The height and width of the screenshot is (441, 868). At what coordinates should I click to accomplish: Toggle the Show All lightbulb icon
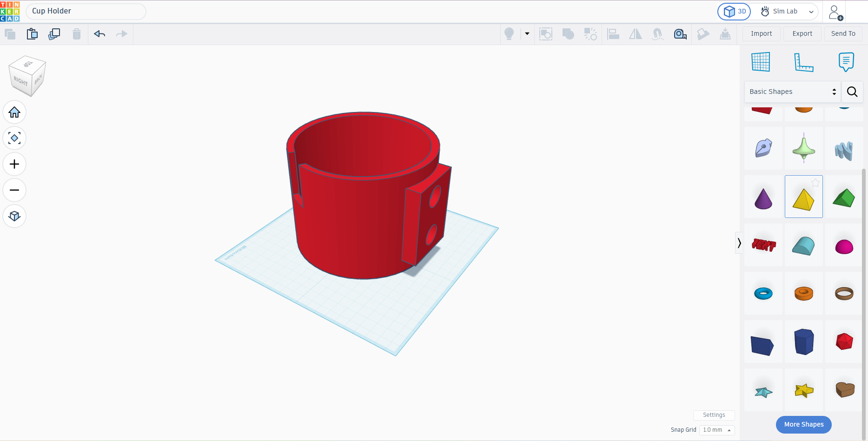tap(509, 34)
